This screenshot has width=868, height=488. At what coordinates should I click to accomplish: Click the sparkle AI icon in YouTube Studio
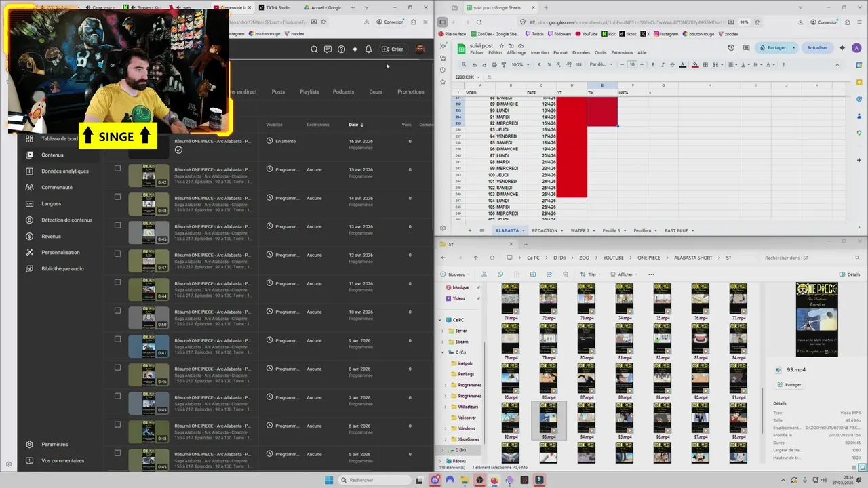pyautogui.click(x=355, y=49)
